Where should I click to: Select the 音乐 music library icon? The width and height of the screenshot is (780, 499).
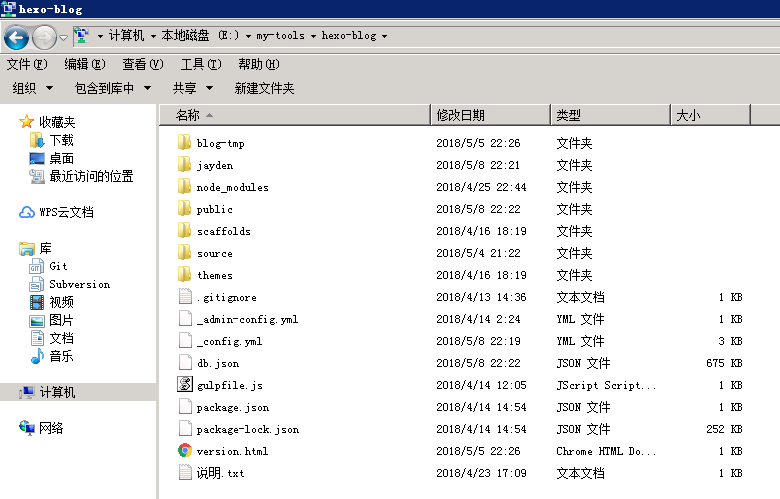pyautogui.click(x=37, y=356)
